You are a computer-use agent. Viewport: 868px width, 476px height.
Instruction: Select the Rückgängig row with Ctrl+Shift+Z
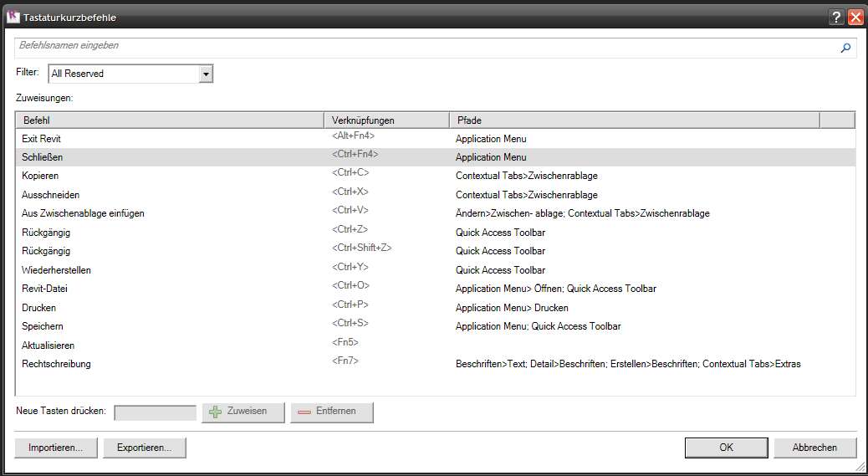point(436,251)
